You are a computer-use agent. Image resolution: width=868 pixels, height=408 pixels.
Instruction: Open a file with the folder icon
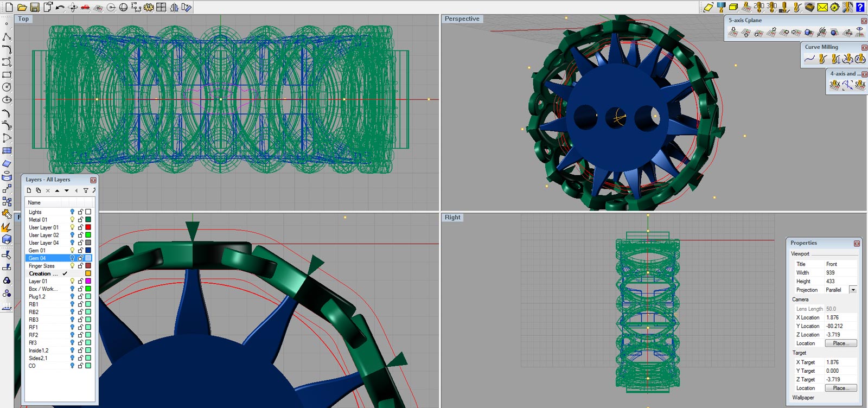click(x=22, y=7)
